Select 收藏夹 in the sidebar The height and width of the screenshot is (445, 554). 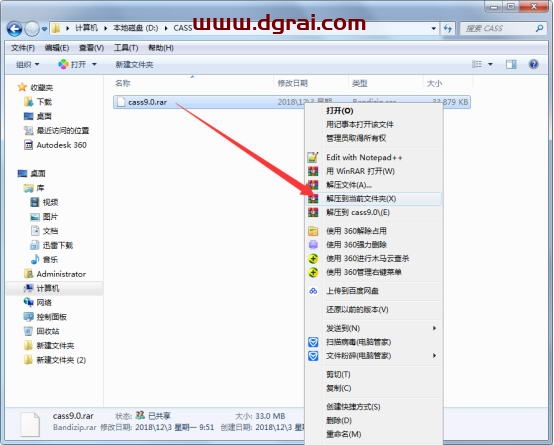[35, 87]
